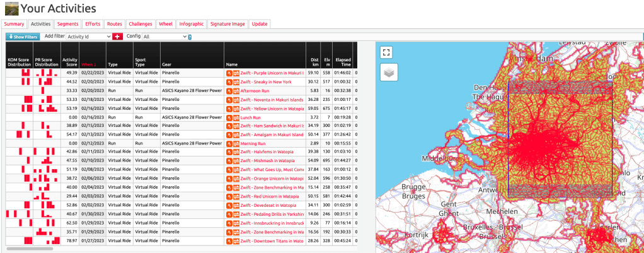Click Strava icon on Afternoon Run row
644x253 pixels.
[229, 90]
